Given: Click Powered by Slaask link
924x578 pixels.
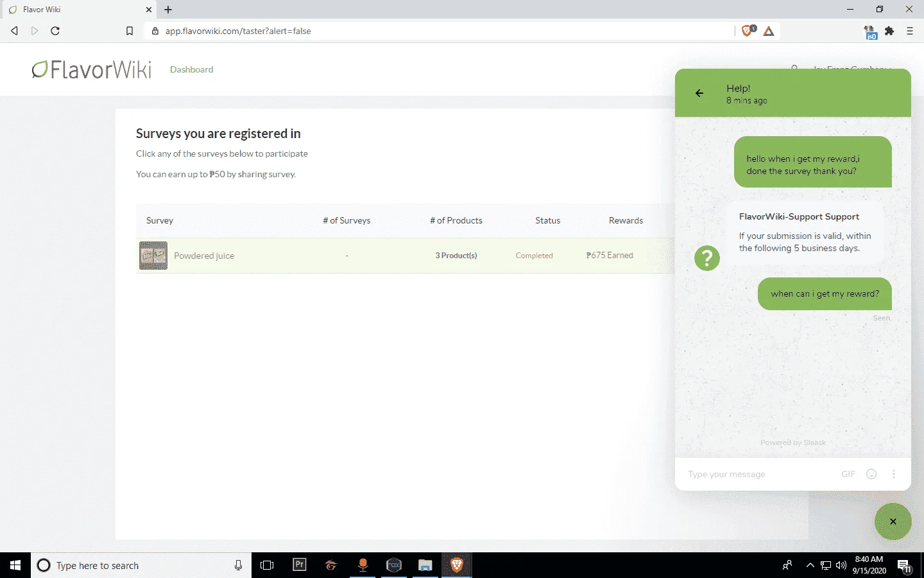Looking at the screenshot, I should click(x=793, y=442).
